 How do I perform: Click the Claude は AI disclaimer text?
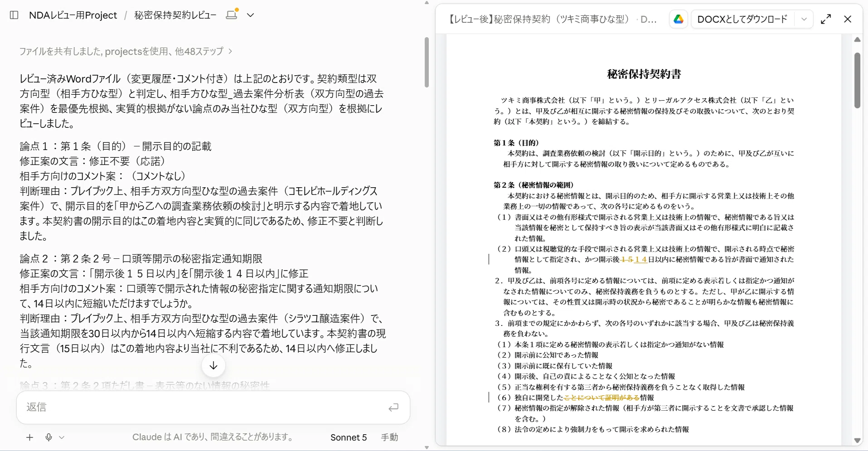pyautogui.click(x=213, y=437)
